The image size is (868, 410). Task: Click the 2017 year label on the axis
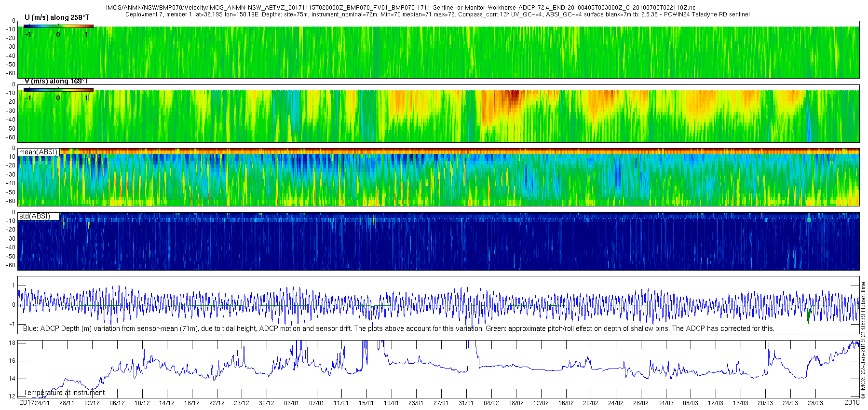click(x=27, y=402)
